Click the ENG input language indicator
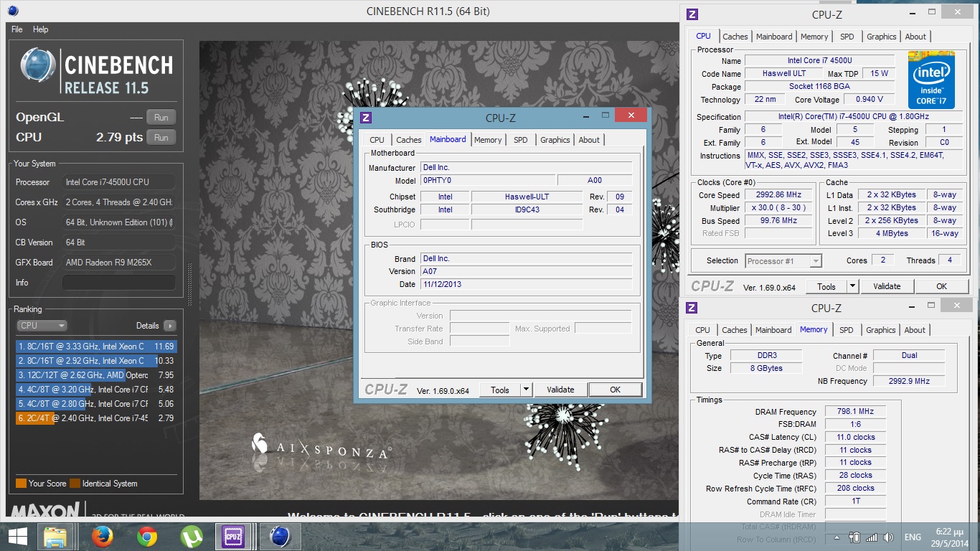The image size is (980, 551). pos(912,537)
